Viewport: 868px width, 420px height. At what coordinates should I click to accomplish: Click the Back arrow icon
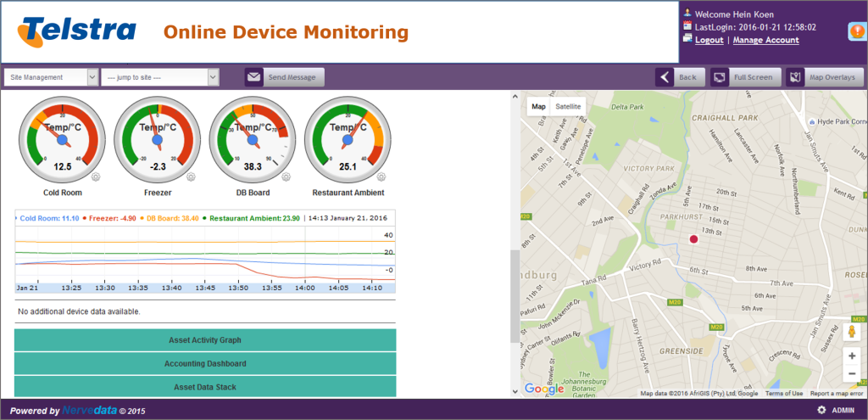(665, 77)
